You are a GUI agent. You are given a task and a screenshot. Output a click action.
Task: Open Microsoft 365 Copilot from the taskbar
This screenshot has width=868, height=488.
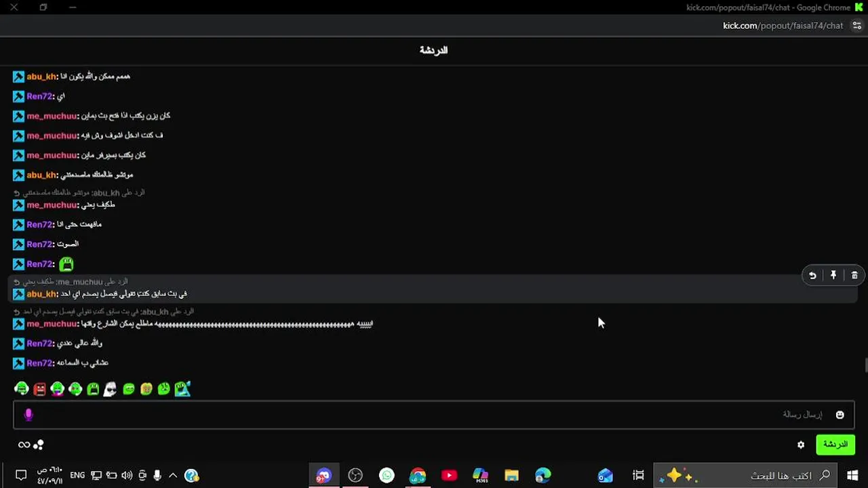tap(480, 475)
